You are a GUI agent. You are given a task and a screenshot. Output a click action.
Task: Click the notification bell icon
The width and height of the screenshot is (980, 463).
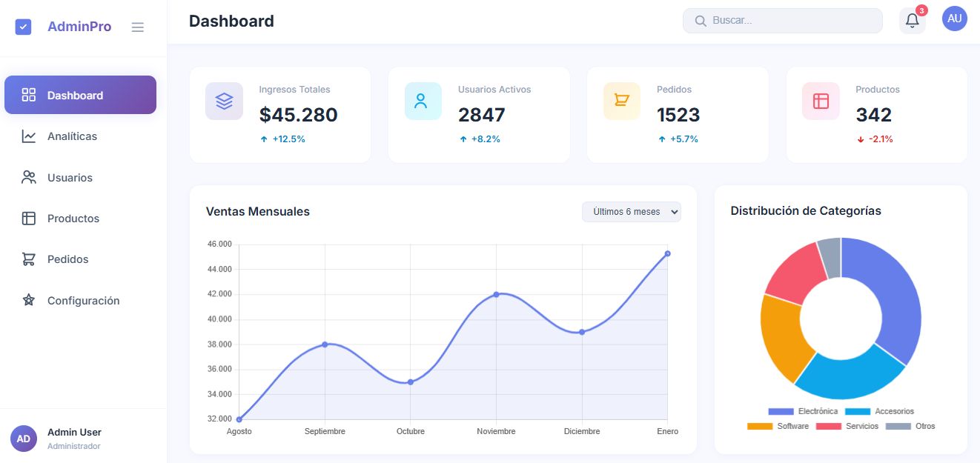[911, 20]
